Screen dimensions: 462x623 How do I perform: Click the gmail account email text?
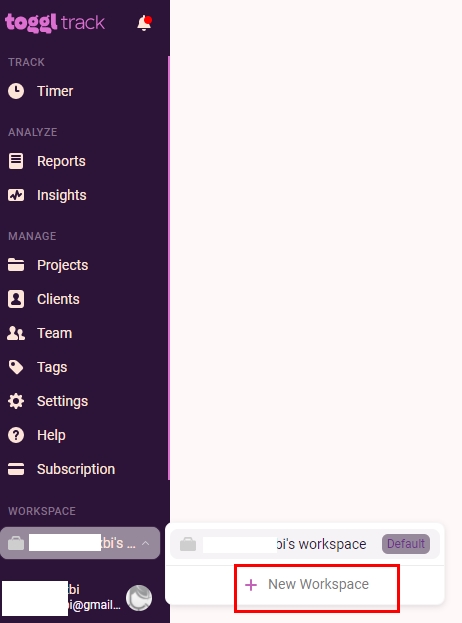click(94, 605)
